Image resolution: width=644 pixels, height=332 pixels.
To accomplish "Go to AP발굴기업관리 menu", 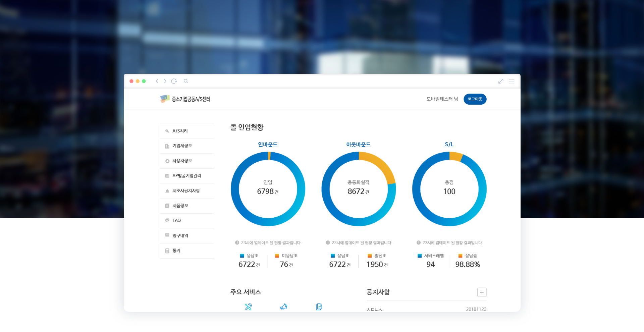I will point(187,176).
